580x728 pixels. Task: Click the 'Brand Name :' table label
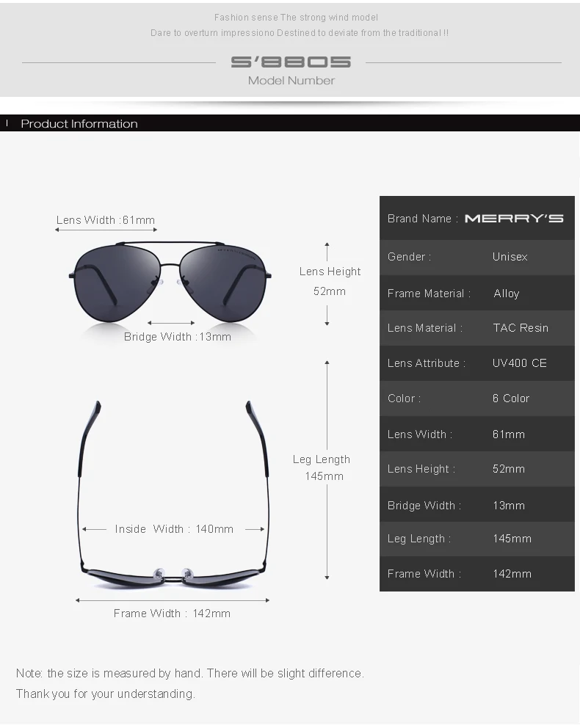point(423,219)
